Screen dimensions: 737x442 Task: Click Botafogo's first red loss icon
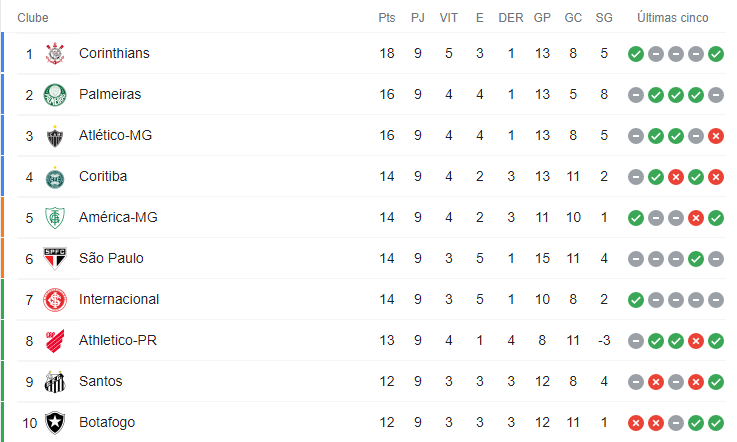pos(636,423)
